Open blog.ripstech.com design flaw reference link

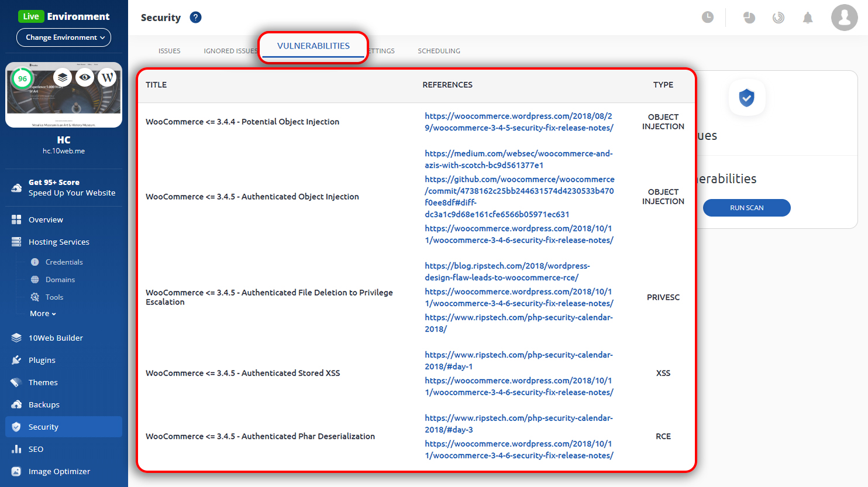click(x=507, y=272)
